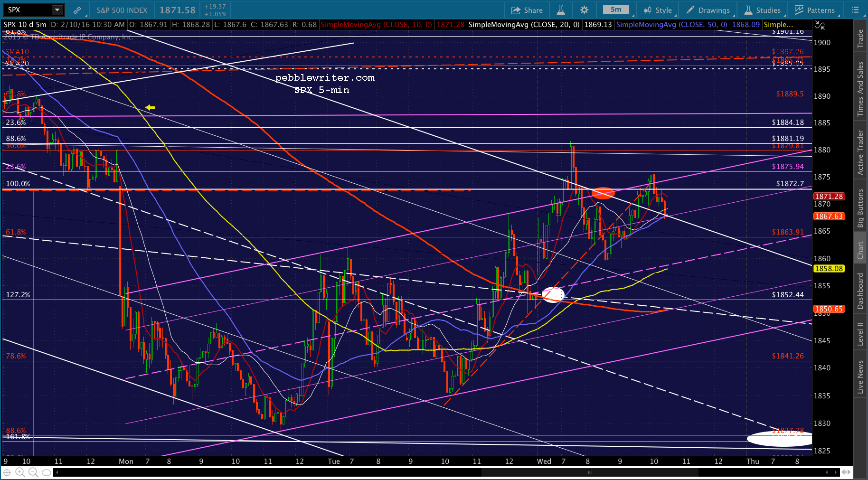
Task: Open the Style dropdown menu
Action: [658, 10]
